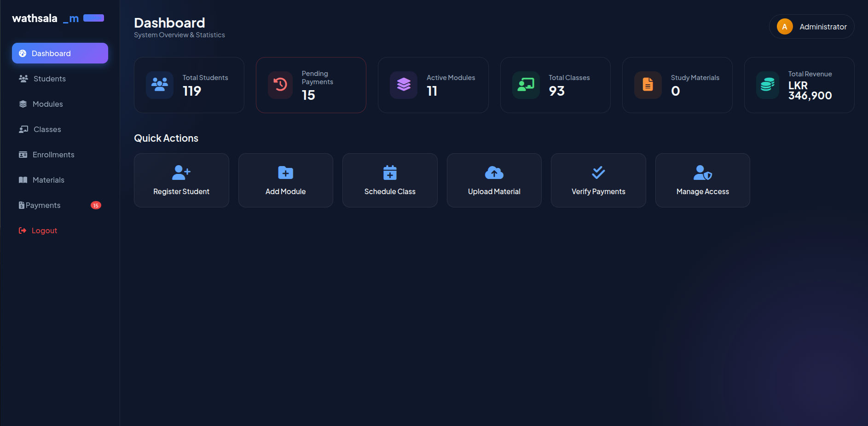This screenshot has height=426, width=868.
Task: Click the Quick Actions heading
Action: click(x=166, y=138)
